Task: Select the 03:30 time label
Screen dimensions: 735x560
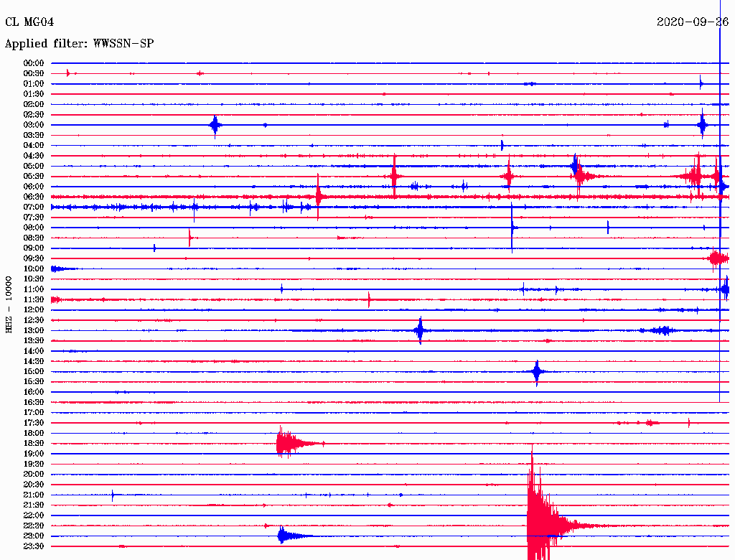Action: pos(34,135)
